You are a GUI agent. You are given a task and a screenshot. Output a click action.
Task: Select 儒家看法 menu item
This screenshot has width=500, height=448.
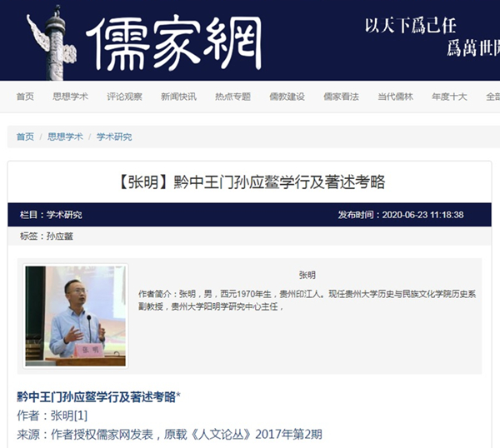click(341, 97)
